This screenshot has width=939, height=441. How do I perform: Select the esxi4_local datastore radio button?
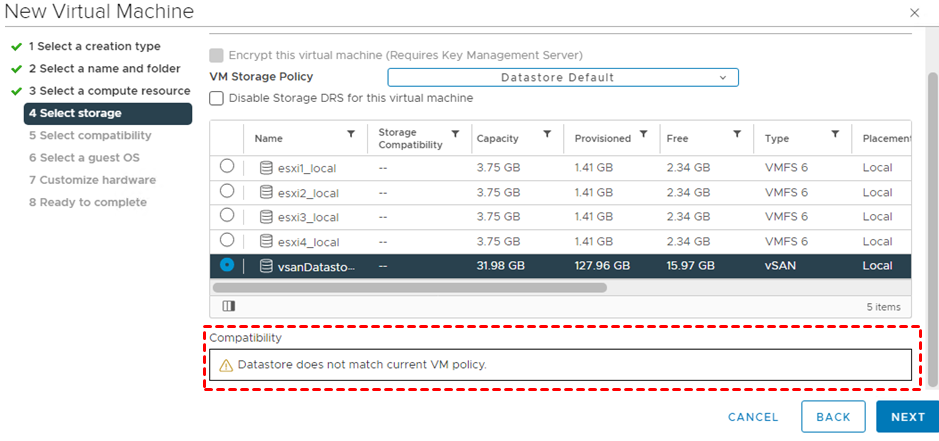click(x=227, y=241)
